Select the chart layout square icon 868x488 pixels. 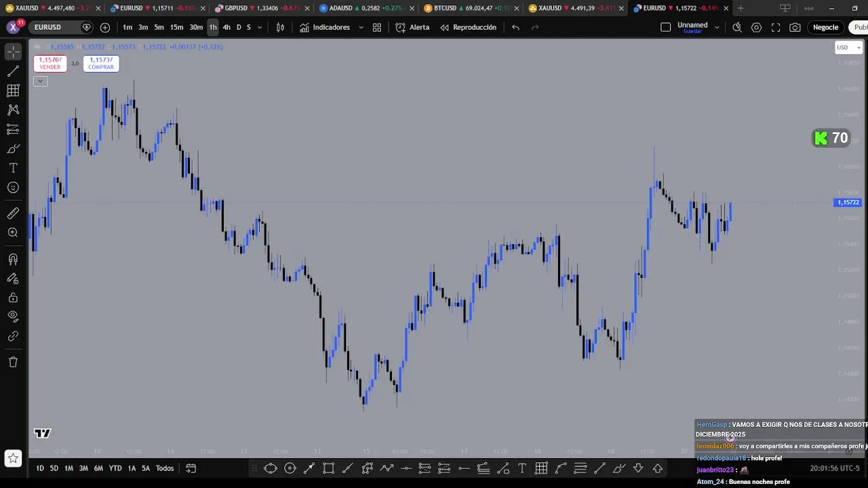665,27
